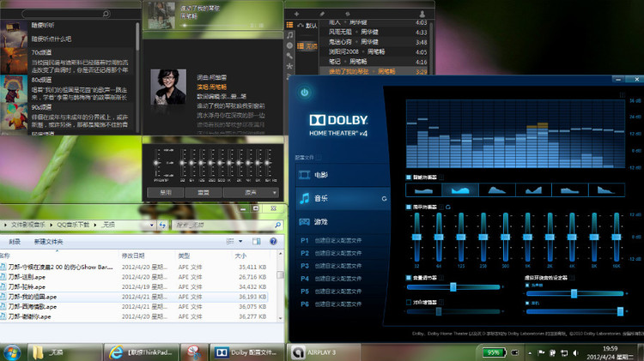
Task: Select the 游戏 (Game) profile in Dolby
Action: pyautogui.click(x=342, y=222)
